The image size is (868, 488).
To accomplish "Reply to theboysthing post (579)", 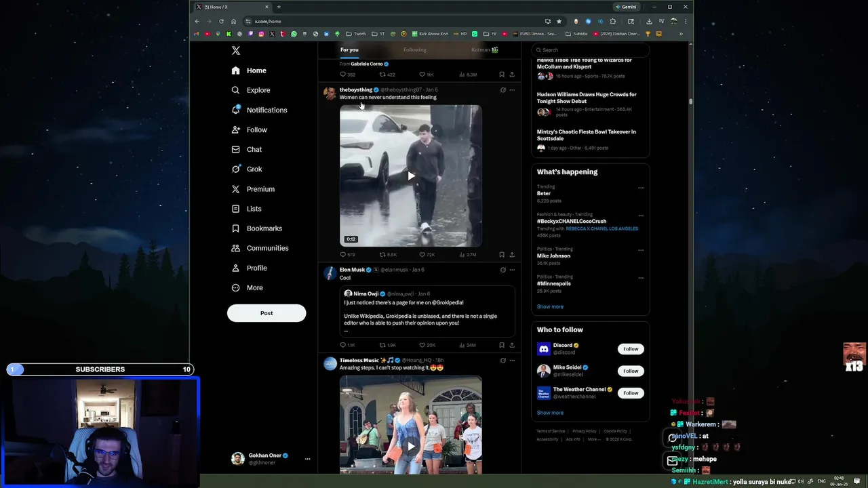I will (347, 255).
